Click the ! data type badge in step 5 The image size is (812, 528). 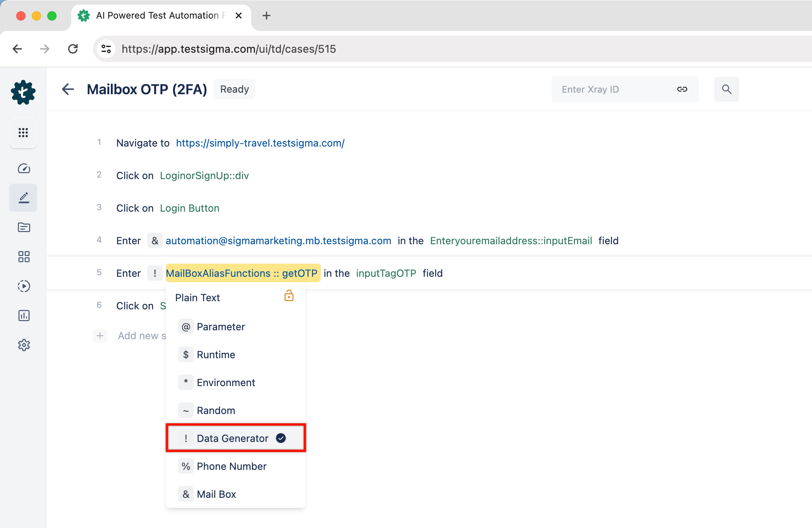(155, 273)
